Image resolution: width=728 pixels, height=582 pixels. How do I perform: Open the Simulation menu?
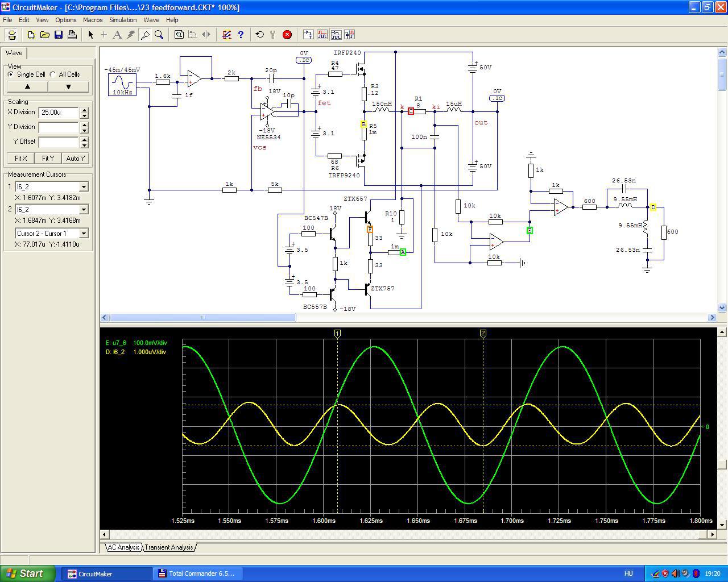pos(123,20)
